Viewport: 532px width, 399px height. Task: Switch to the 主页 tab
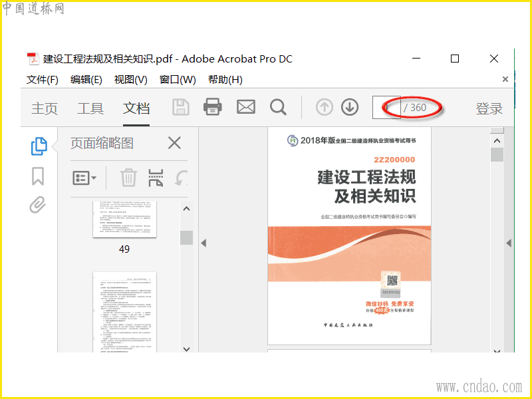click(45, 108)
